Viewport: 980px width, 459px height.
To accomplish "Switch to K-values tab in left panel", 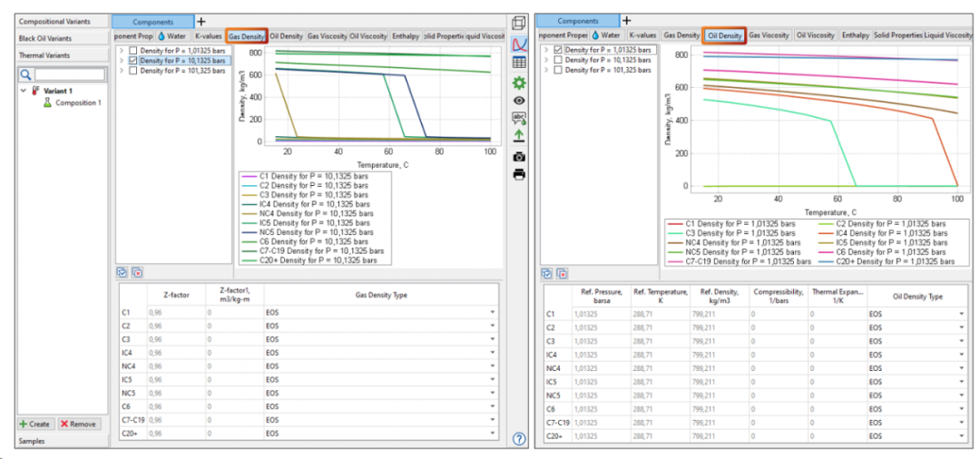I will (208, 35).
